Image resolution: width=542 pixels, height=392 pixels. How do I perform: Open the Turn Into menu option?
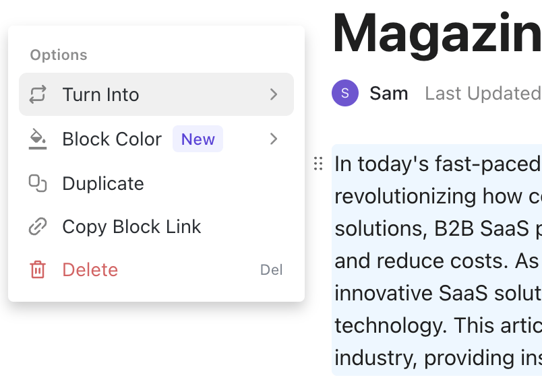pos(101,94)
